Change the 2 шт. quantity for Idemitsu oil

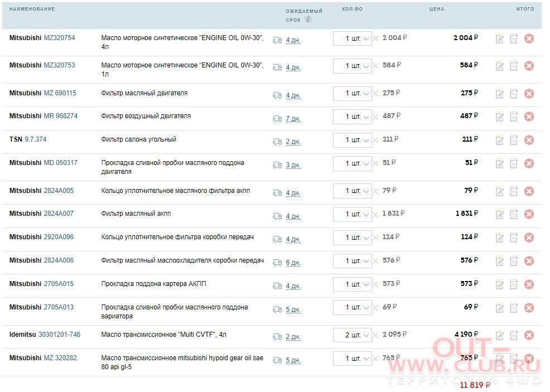click(352, 335)
